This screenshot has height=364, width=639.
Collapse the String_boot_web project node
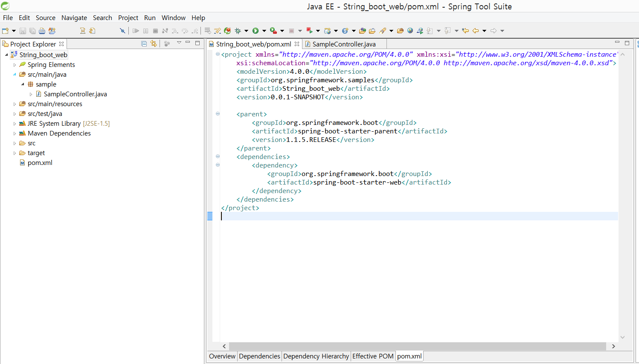(6, 55)
